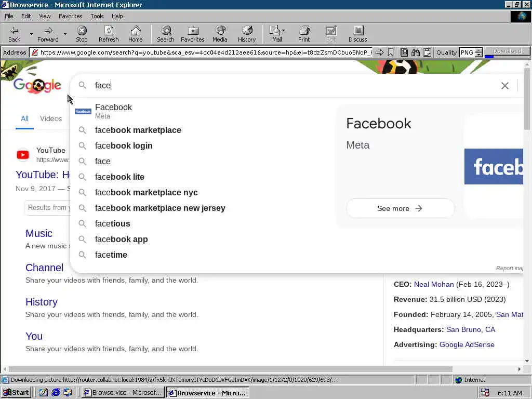The width and height of the screenshot is (532, 399).
Task: Choose suggestion 'facebook app'
Action: click(x=204, y=239)
